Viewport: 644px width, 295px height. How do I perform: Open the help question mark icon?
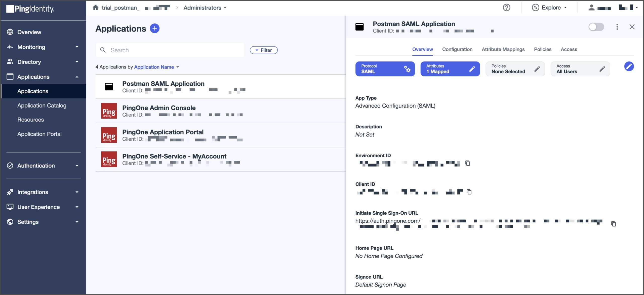[x=506, y=8]
